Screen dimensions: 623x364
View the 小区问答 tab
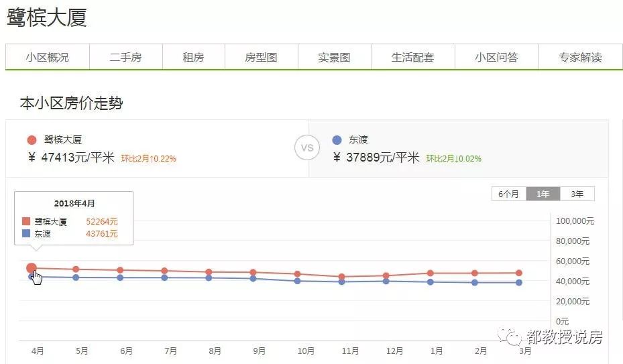[x=497, y=57]
